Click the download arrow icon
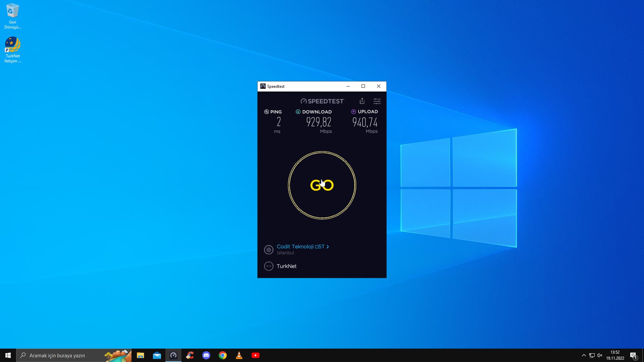The image size is (644, 362). 298,112
